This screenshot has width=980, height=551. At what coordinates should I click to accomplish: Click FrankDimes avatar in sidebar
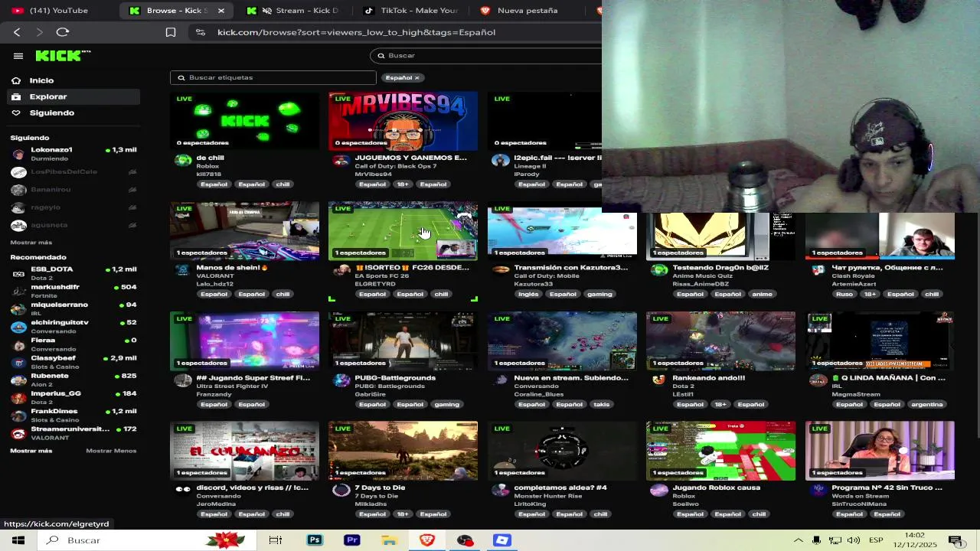tap(18, 416)
